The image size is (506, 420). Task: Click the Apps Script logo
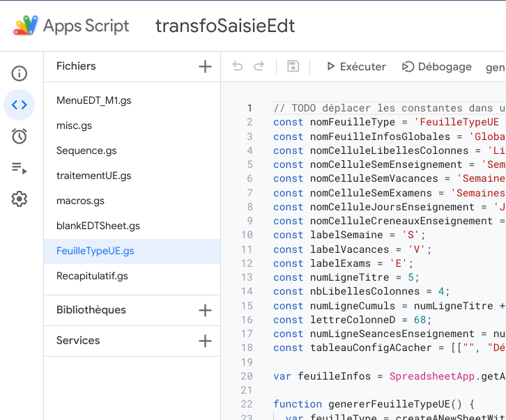click(x=26, y=25)
